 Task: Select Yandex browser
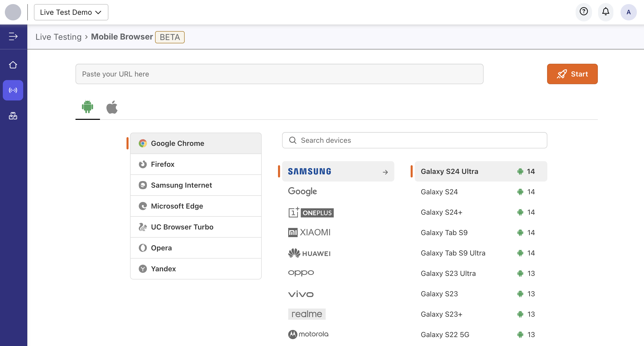(196, 269)
